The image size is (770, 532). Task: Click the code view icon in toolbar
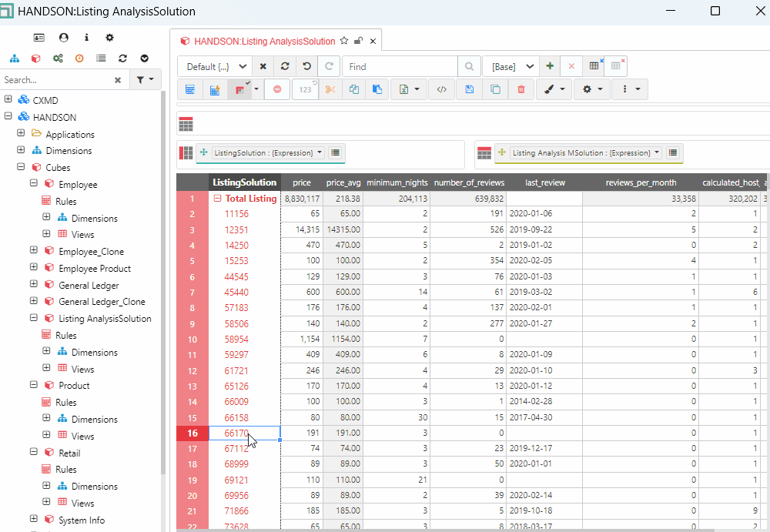tap(441, 89)
